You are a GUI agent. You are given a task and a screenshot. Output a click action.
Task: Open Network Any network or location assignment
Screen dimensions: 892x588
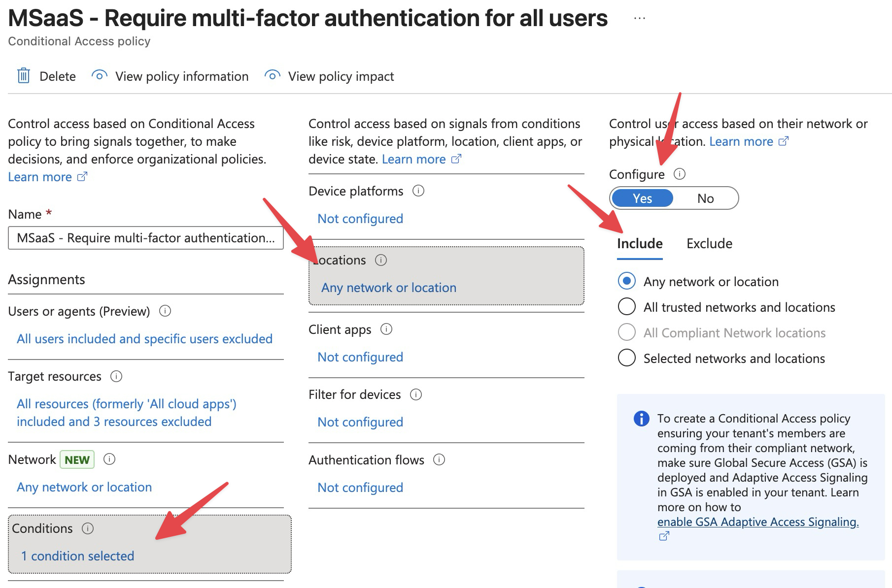coord(84,487)
